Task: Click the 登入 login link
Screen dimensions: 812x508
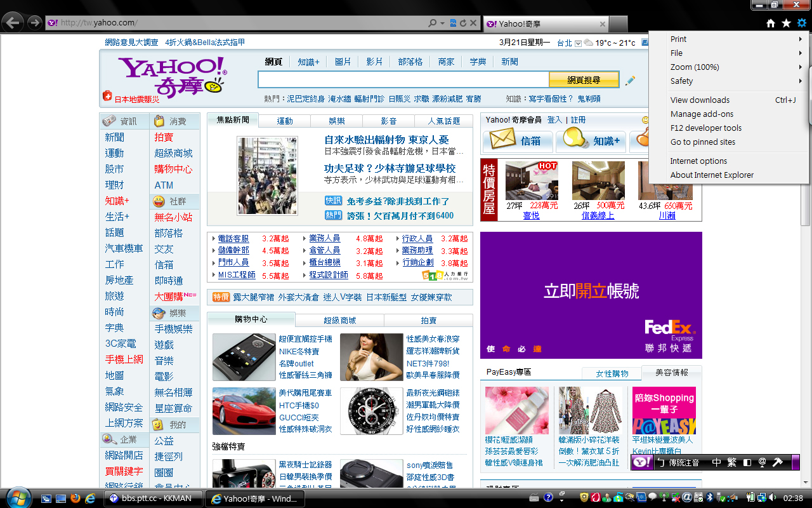Action: tap(554, 119)
